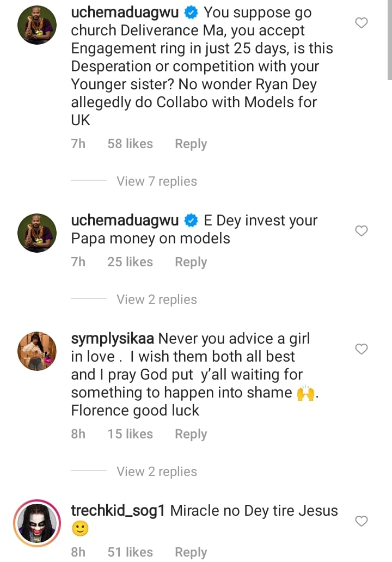This screenshot has width=392, height=562.
Task: View trechkid_sog1's story avatar
Action: (x=37, y=522)
